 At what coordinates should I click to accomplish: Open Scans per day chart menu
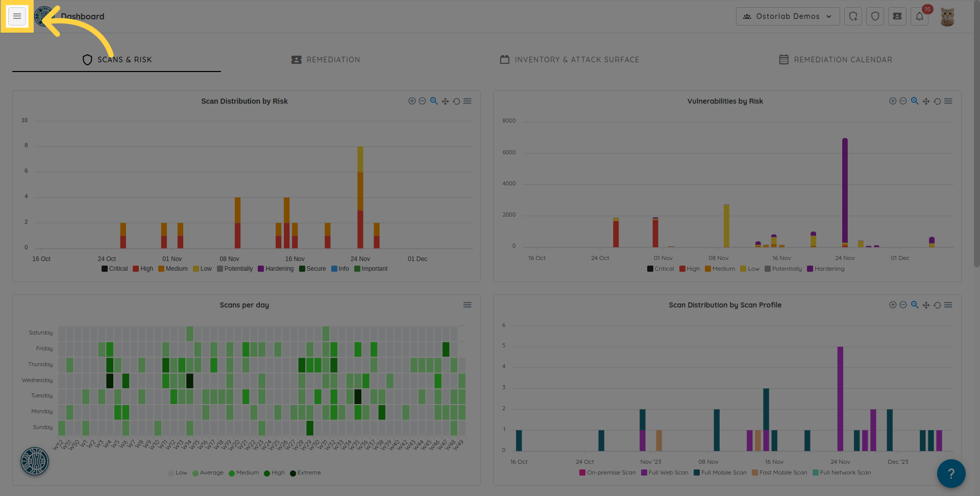[x=467, y=305]
